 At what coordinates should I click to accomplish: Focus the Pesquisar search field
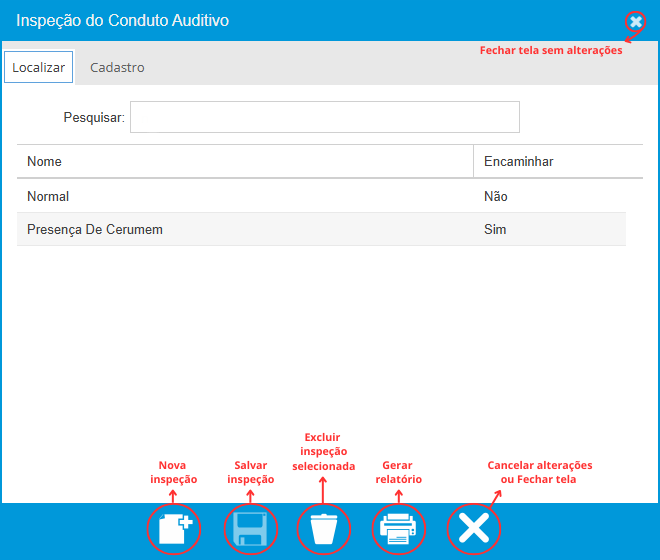(x=325, y=117)
